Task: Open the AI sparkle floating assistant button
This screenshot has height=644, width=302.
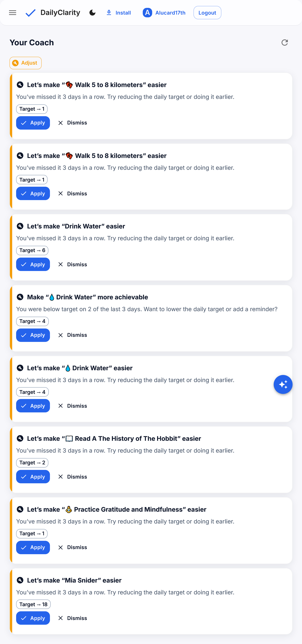Action: coord(283,384)
